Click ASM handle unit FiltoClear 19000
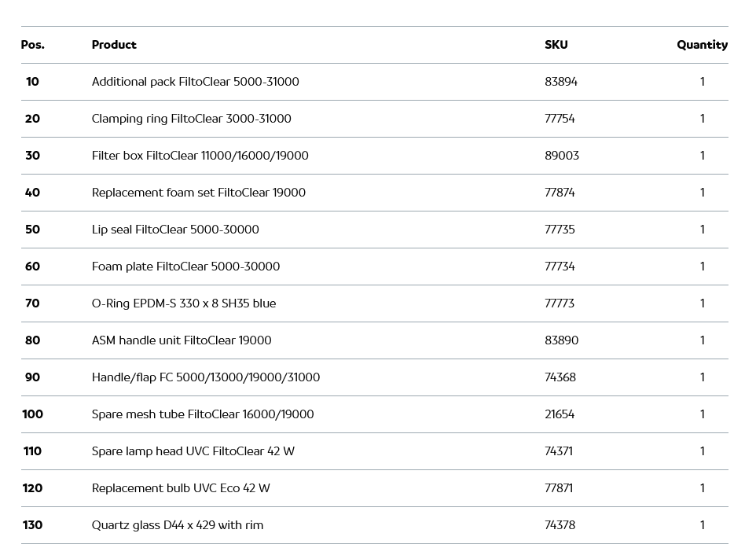The image size is (756, 548). [182, 340]
